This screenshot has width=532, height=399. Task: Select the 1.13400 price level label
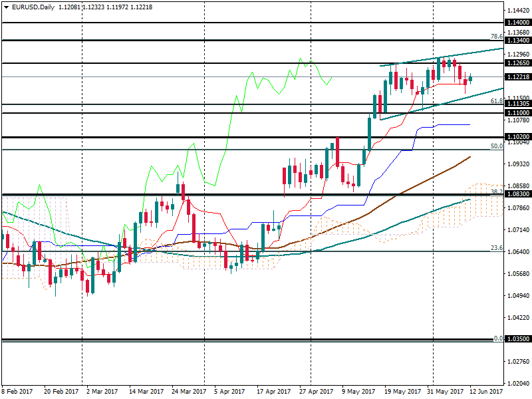coord(517,41)
